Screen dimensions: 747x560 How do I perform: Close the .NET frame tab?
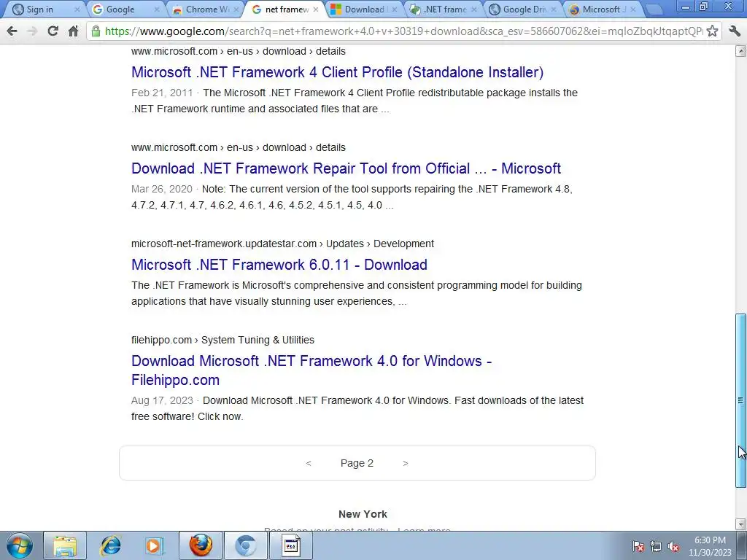(x=474, y=9)
